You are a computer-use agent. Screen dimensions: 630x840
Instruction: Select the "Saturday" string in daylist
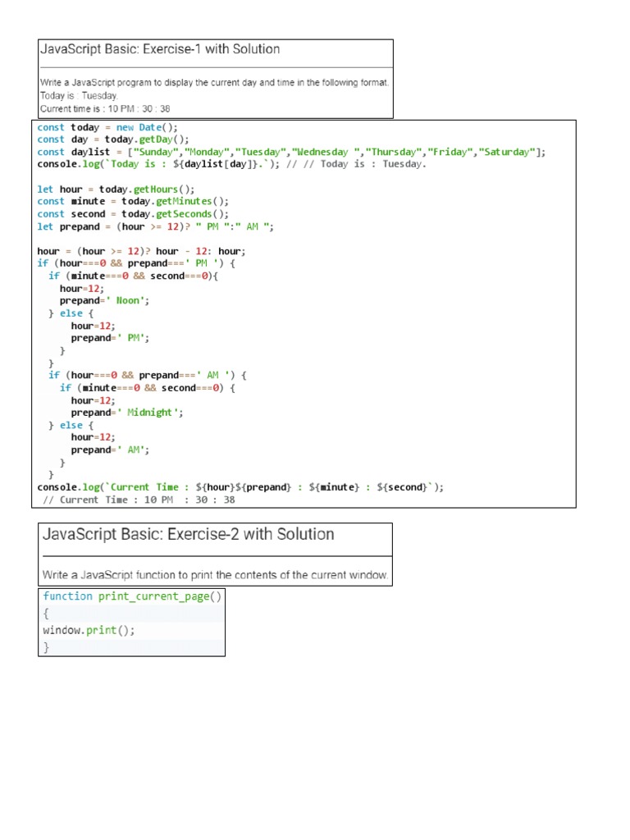tap(508, 152)
